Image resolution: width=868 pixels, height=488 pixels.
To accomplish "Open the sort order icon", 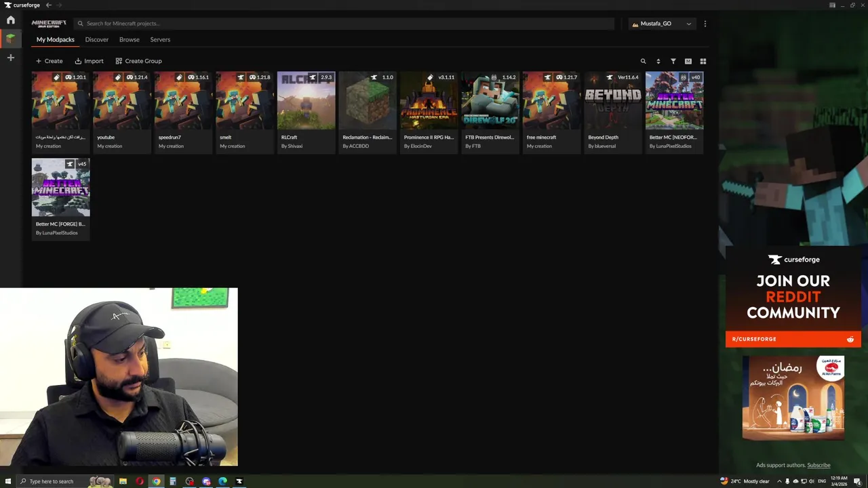I will [658, 61].
